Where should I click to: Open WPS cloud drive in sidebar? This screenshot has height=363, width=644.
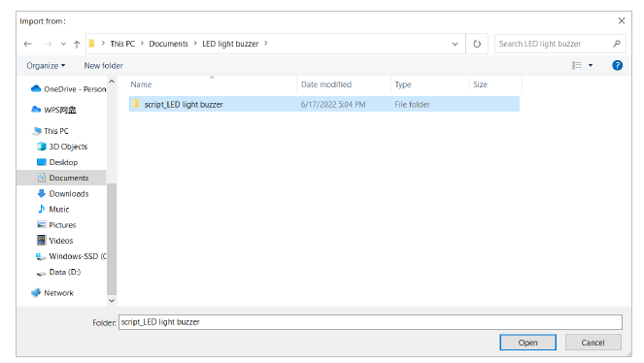coord(53,110)
